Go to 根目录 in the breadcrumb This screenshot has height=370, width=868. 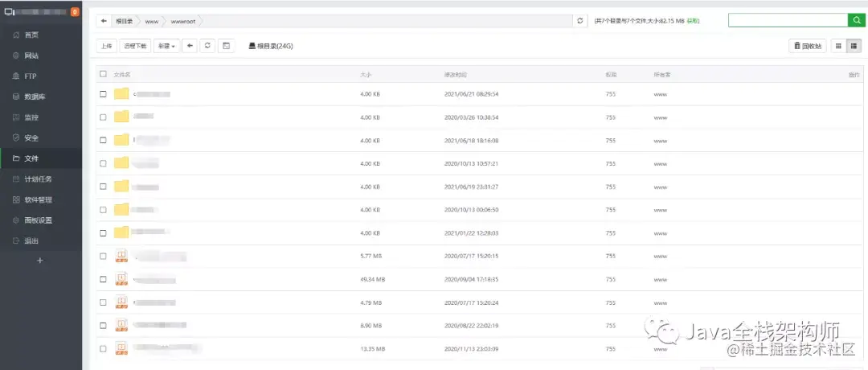click(124, 21)
